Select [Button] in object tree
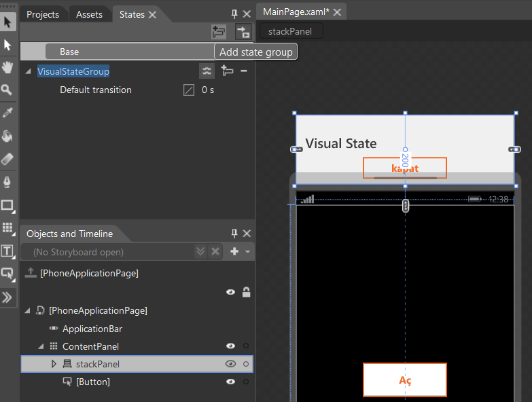Screen dimensions: 532x402 [x=93, y=382]
